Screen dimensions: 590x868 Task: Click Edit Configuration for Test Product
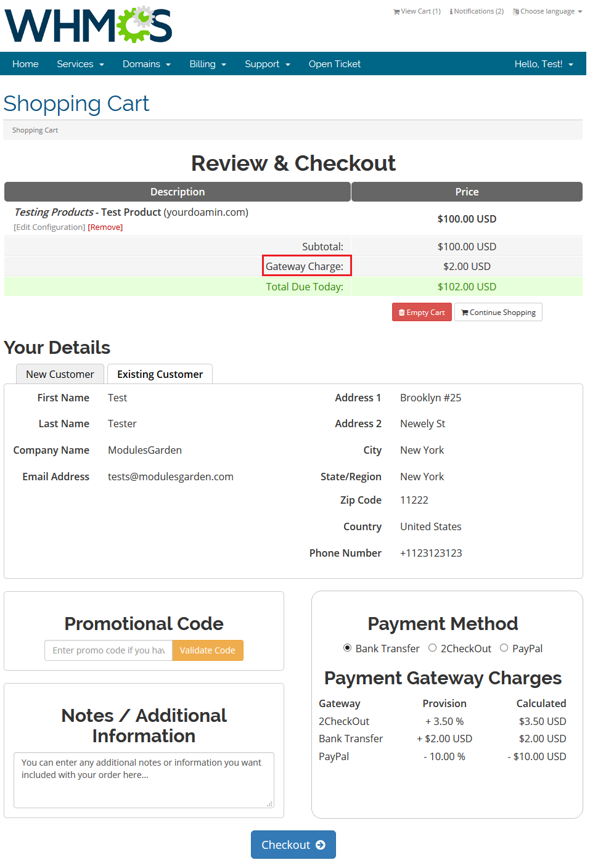pos(49,227)
